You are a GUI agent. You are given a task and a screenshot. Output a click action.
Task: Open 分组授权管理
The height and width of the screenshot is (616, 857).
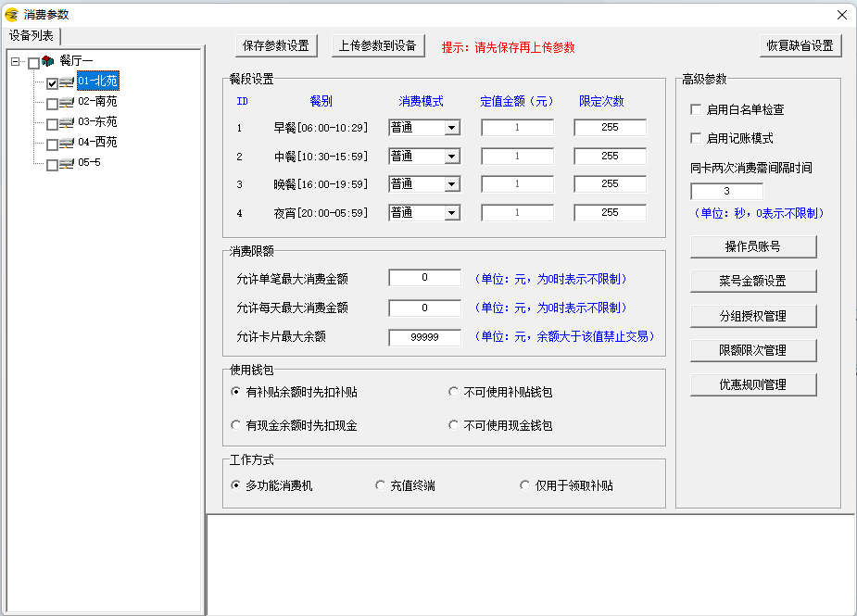[753, 316]
